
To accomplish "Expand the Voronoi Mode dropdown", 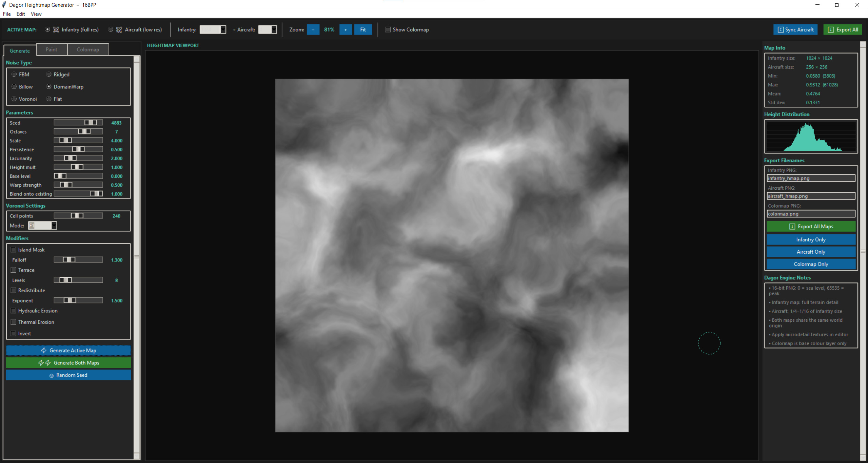I will 54,226.
